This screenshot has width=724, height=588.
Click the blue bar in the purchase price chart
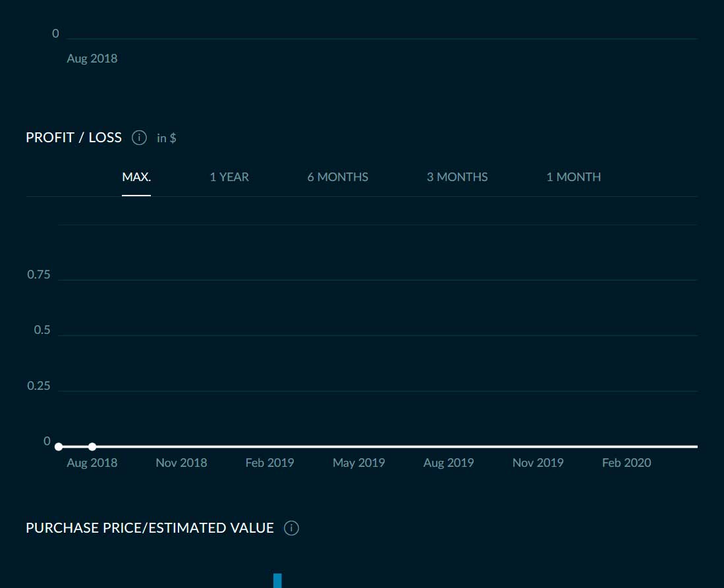click(x=277, y=581)
